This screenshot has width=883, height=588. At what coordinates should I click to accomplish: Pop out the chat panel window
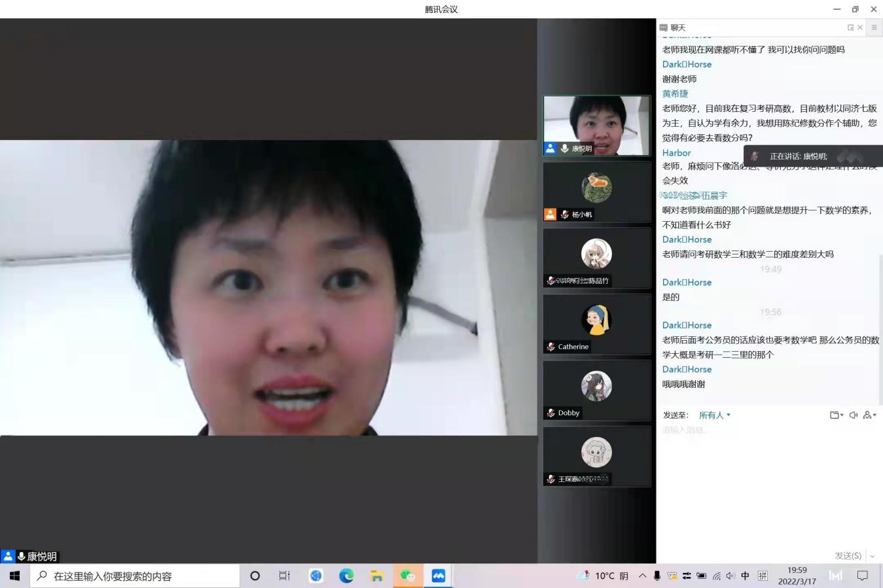click(x=850, y=27)
